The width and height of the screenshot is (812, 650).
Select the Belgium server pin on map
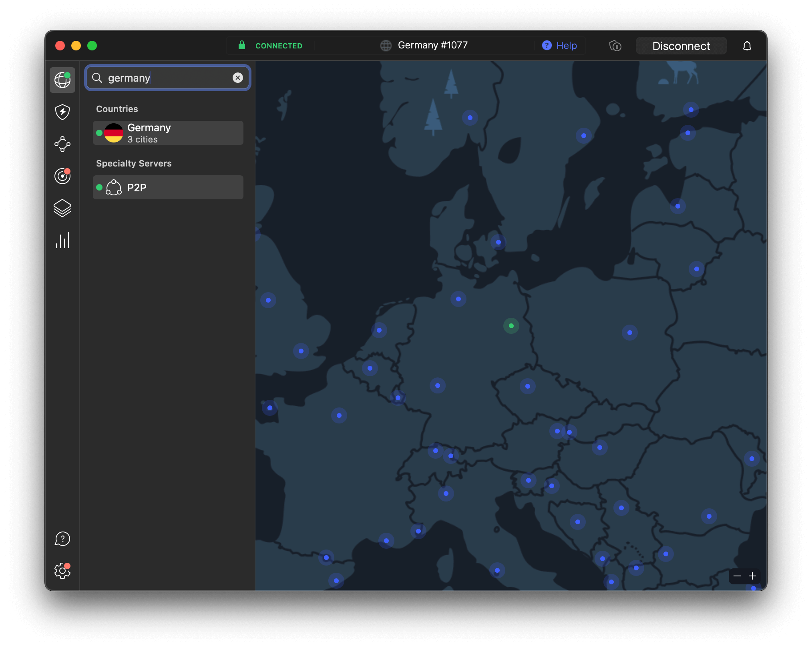click(370, 368)
